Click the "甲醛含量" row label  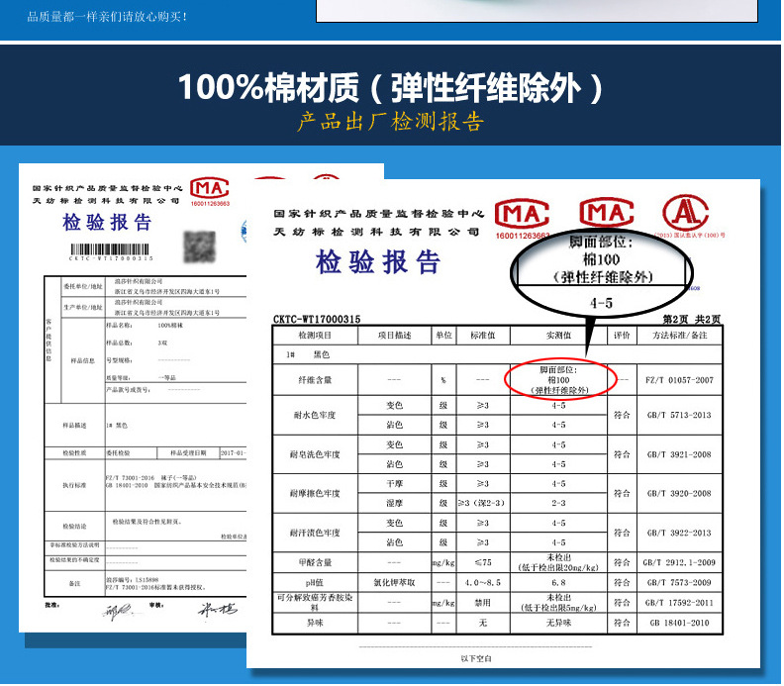pos(315,562)
